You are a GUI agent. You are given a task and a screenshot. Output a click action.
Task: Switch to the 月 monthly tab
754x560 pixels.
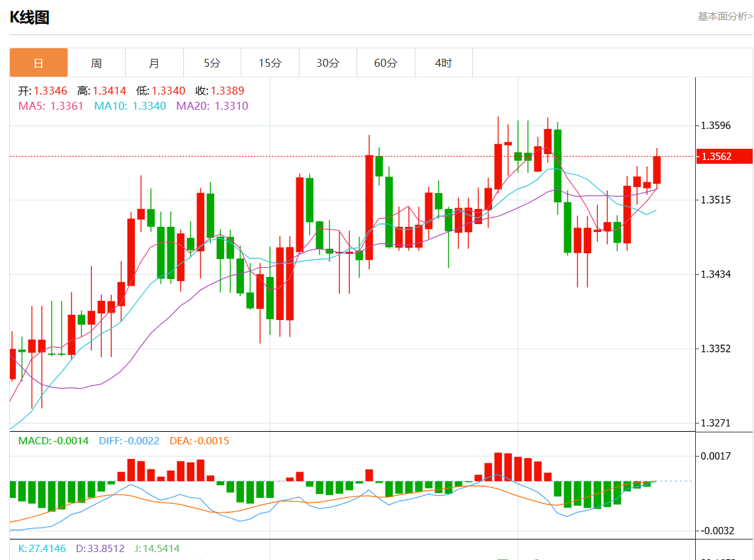tap(154, 63)
